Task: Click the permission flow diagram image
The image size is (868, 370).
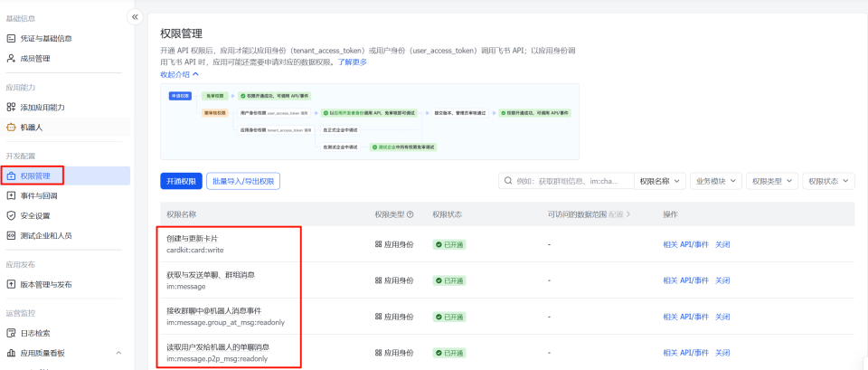Action: pyautogui.click(x=369, y=122)
